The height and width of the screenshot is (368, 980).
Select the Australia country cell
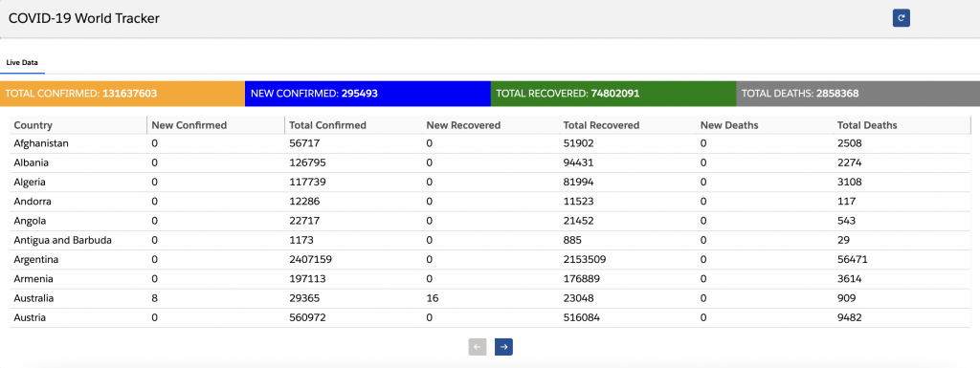click(x=33, y=298)
